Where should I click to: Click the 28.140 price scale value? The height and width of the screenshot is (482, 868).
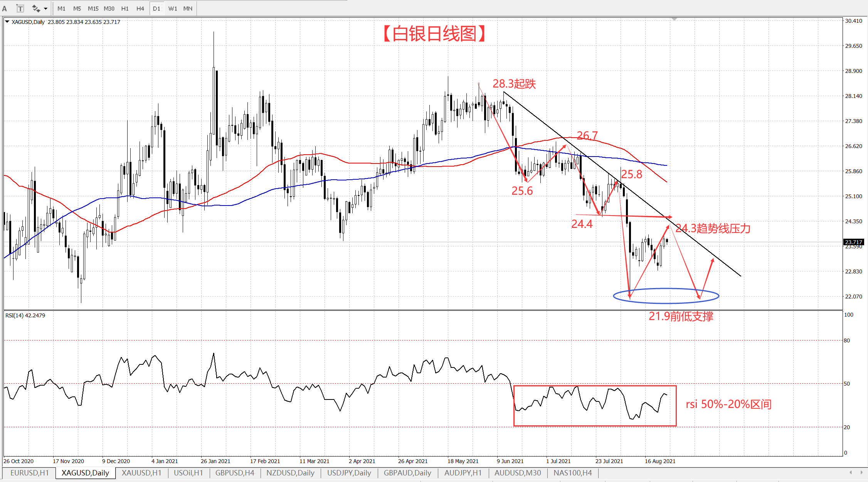(853, 96)
